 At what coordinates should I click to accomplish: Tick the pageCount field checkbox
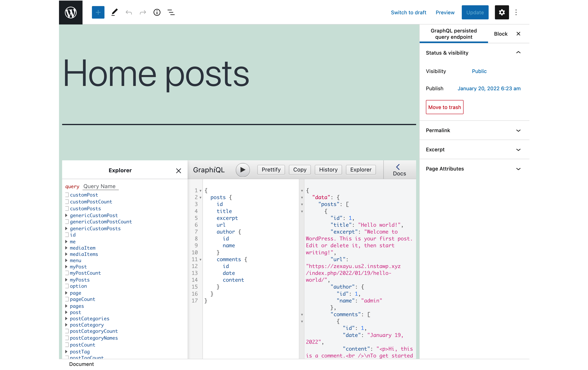[x=67, y=299]
